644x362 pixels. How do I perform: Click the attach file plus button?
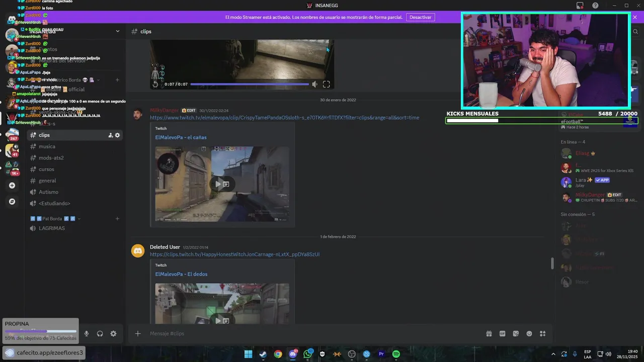click(x=138, y=333)
